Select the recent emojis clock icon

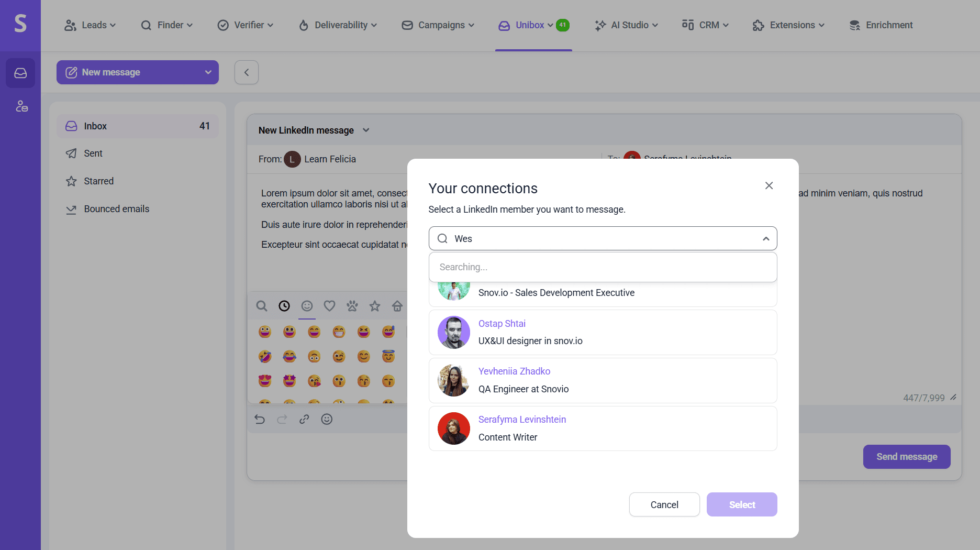pos(284,306)
